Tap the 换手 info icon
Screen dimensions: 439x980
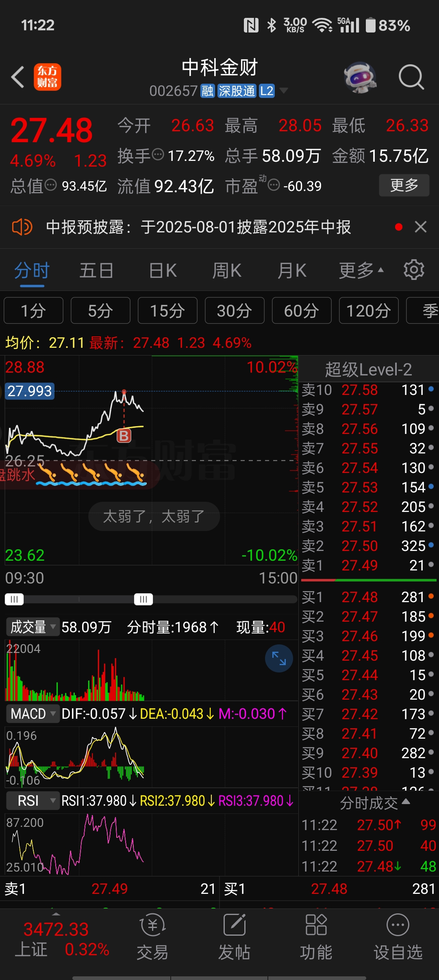(158, 154)
